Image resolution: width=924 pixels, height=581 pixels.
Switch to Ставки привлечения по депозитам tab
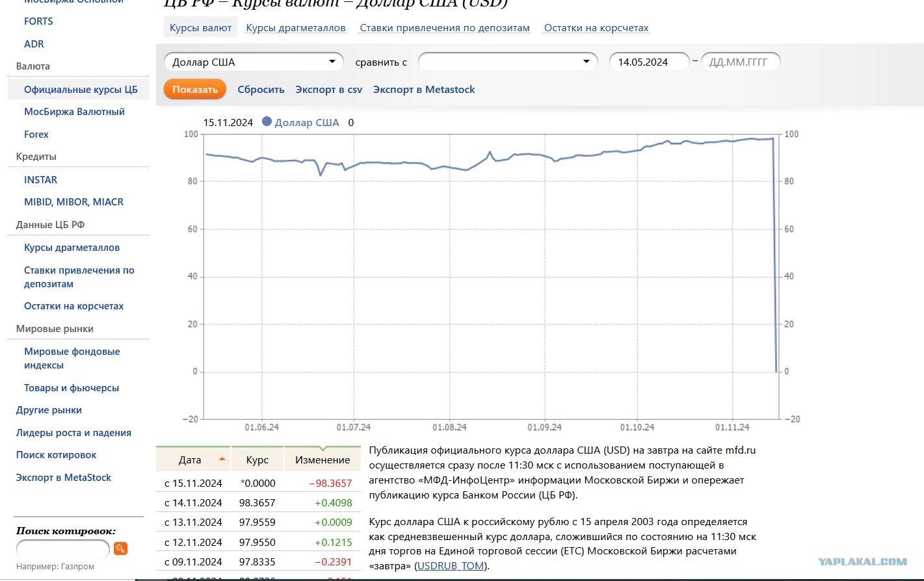[445, 28]
